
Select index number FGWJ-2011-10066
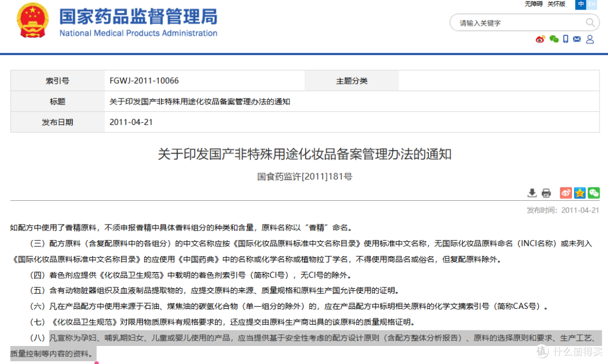point(144,80)
